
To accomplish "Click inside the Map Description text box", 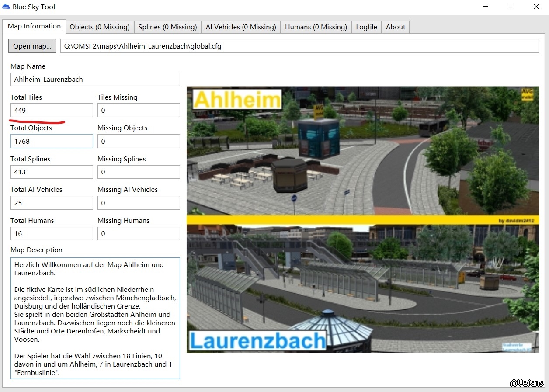I will [95, 318].
